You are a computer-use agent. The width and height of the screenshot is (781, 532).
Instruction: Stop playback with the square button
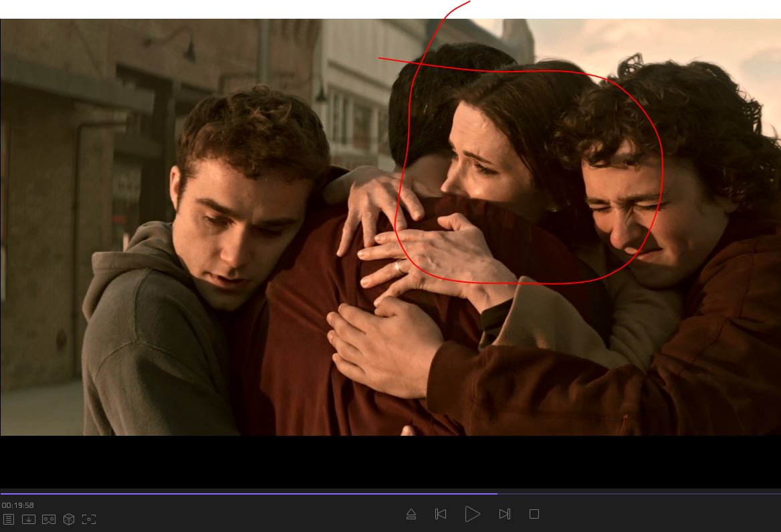534,514
